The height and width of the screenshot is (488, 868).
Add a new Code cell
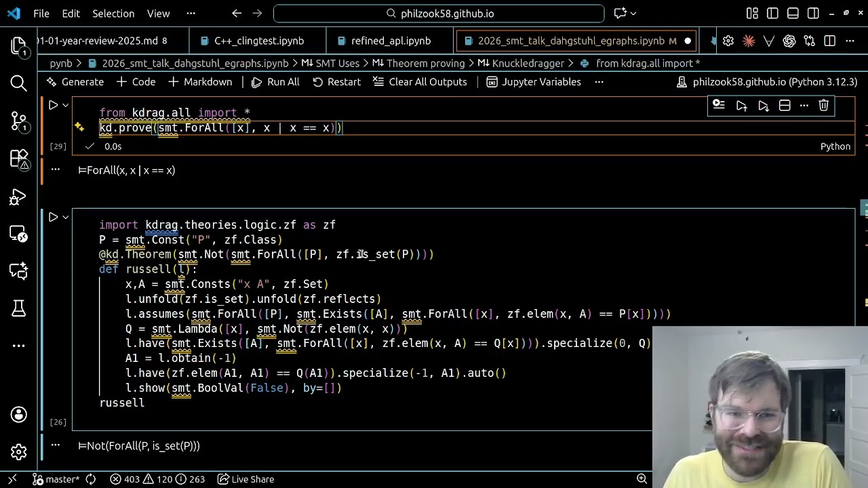[x=136, y=81]
